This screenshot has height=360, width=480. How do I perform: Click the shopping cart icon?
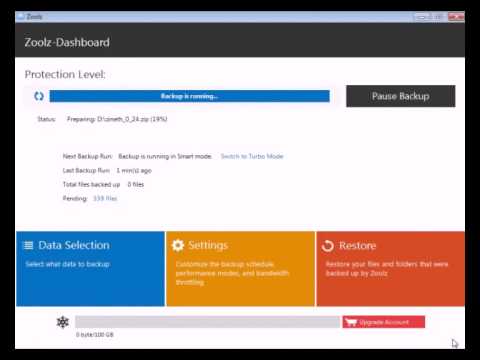[351, 322]
